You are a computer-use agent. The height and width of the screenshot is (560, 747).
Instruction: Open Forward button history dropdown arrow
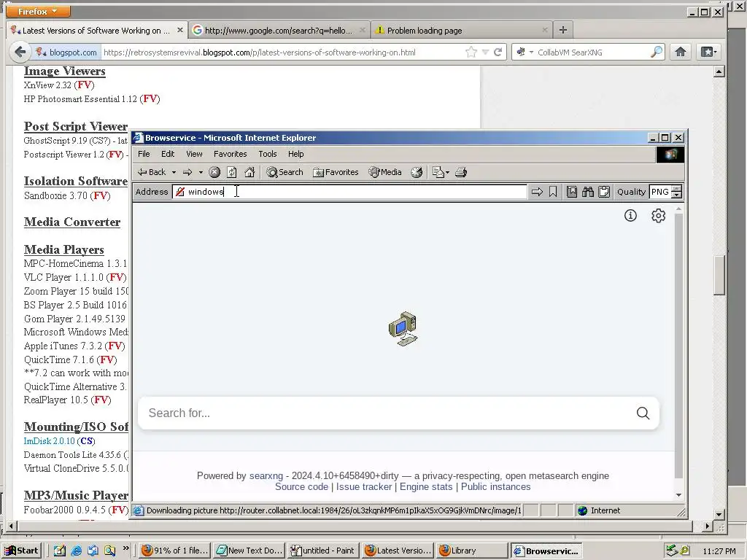point(201,172)
